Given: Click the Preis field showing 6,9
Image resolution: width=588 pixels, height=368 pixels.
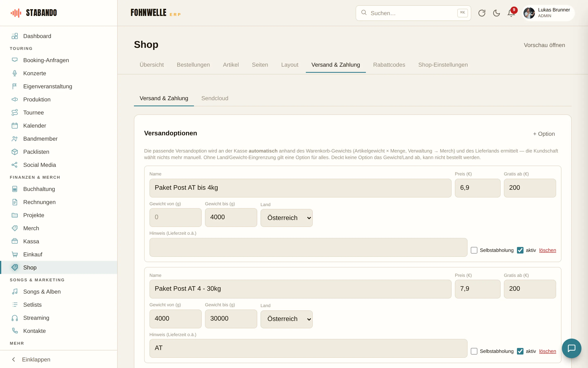Looking at the screenshot, I should tap(478, 188).
